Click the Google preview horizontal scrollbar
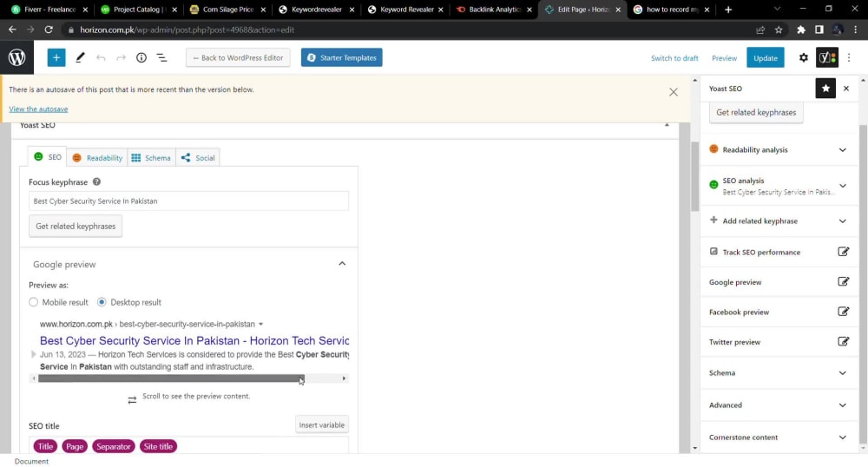The image size is (868, 467). (x=171, y=378)
